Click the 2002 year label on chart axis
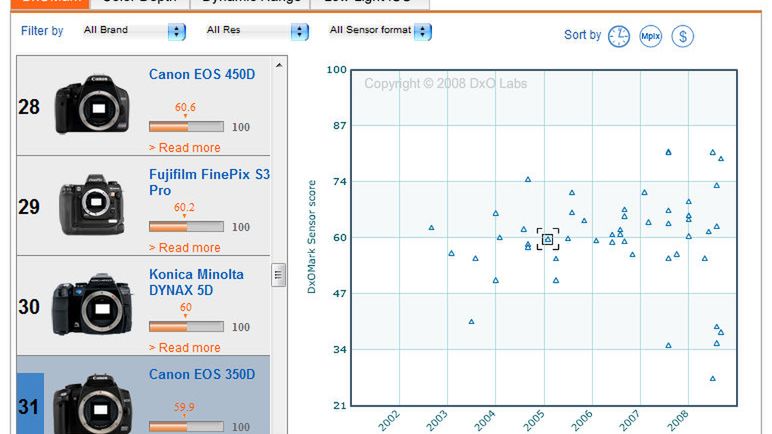This screenshot has height=434, width=772. (389, 421)
